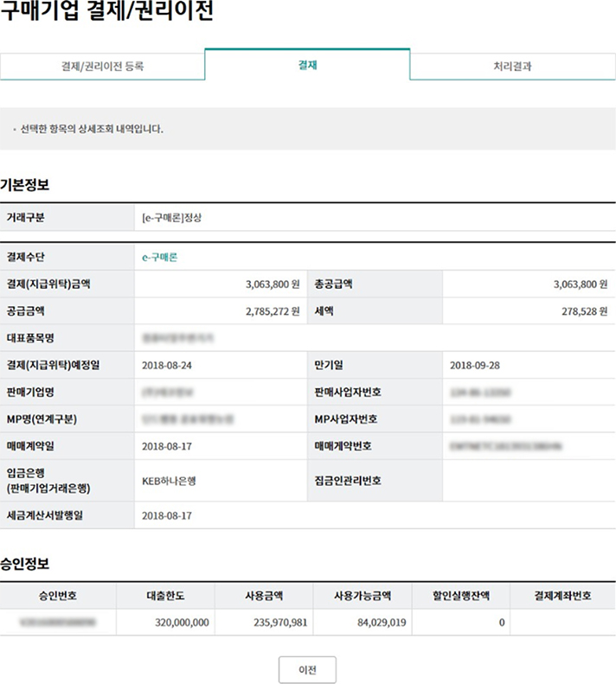616x684 pixels.
Task: Switch to the 결제/권리이전 등록 tab
Action: click(102, 66)
